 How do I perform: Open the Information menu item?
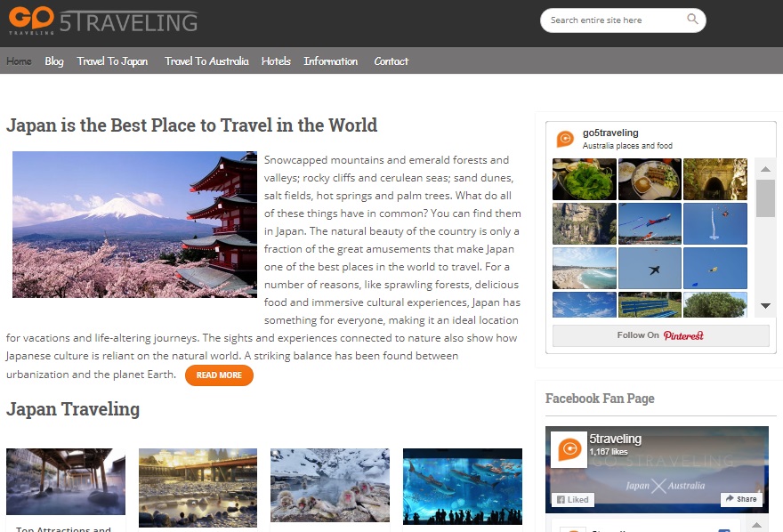tap(331, 60)
